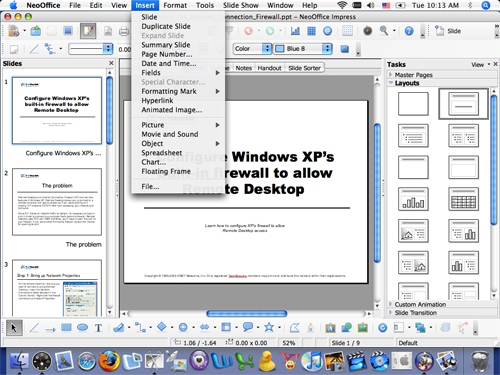
Task: Switch to the Notes tab
Action: coord(244,68)
